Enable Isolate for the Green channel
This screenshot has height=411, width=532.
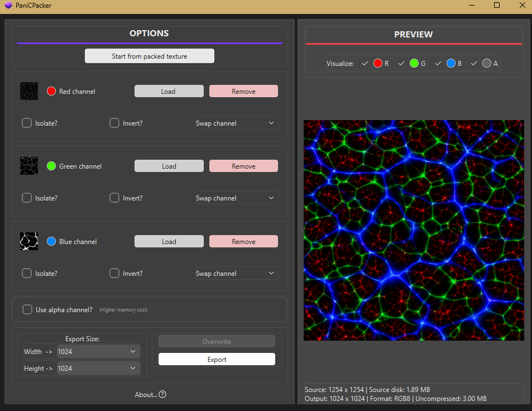[x=27, y=198]
